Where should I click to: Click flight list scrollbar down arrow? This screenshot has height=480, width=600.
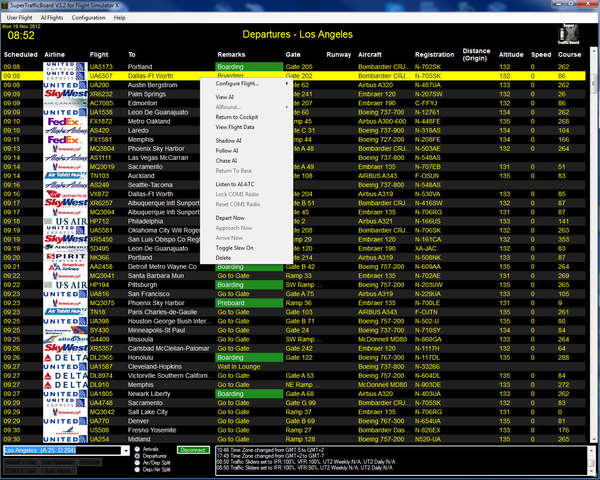(594, 440)
